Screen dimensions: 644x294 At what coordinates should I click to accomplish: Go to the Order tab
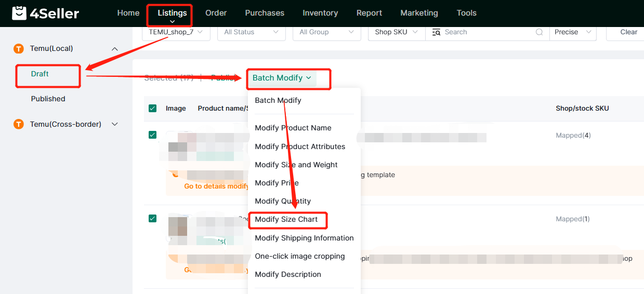(216, 13)
